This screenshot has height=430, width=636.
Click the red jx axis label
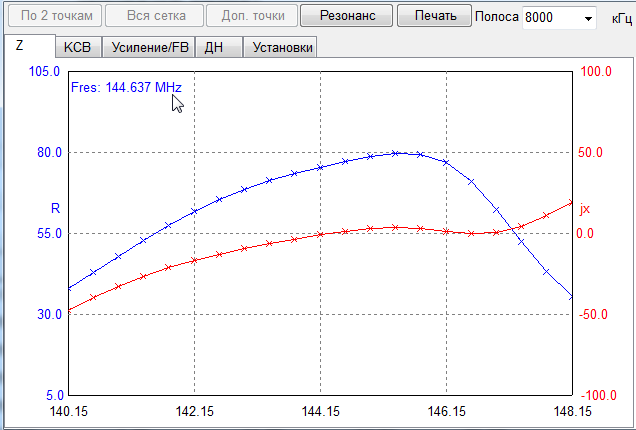tap(585, 209)
